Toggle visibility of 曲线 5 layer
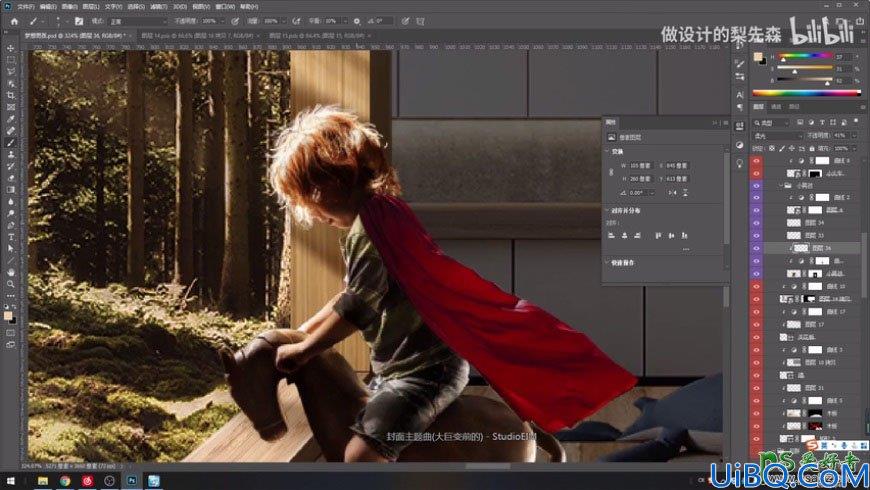The height and width of the screenshot is (490, 870). [x=756, y=401]
